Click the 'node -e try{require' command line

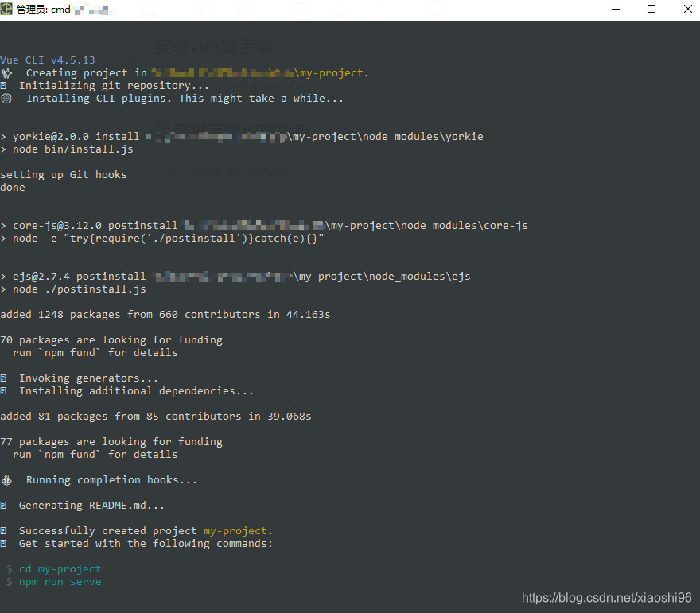tap(169, 239)
